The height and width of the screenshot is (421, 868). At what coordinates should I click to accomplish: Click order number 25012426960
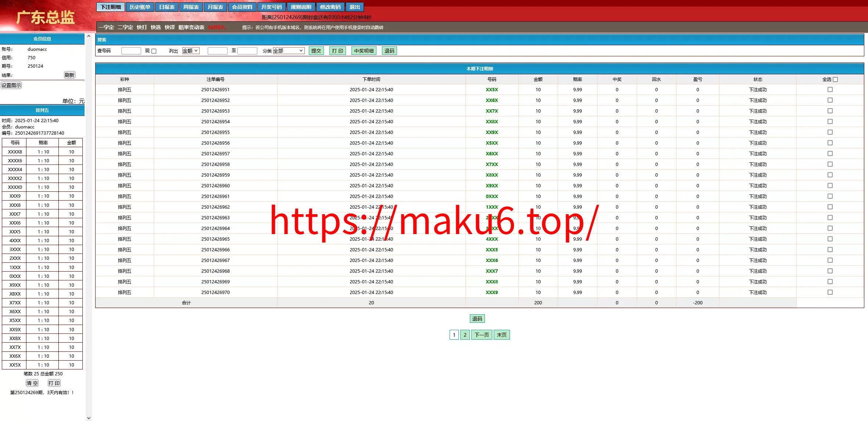pos(215,186)
